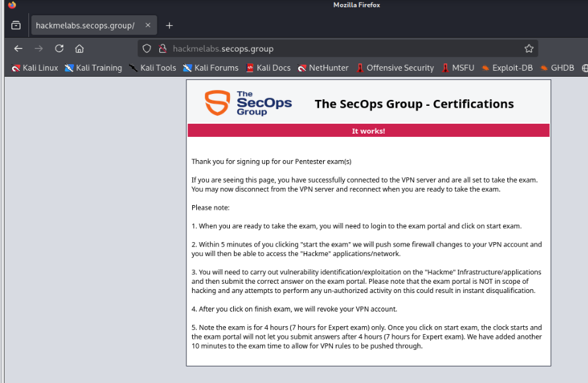The image size is (588, 383).
Task: Open the Firefox home page
Action: tap(79, 48)
